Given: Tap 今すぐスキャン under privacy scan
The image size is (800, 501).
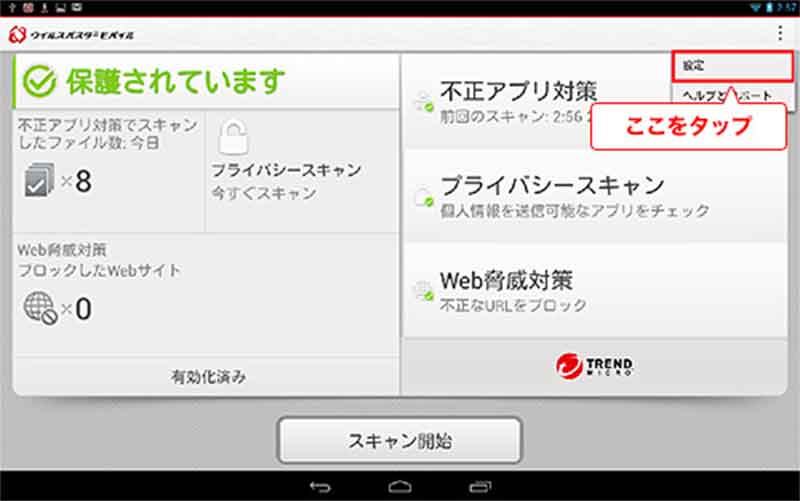Looking at the screenshot, I should point(264,193).
